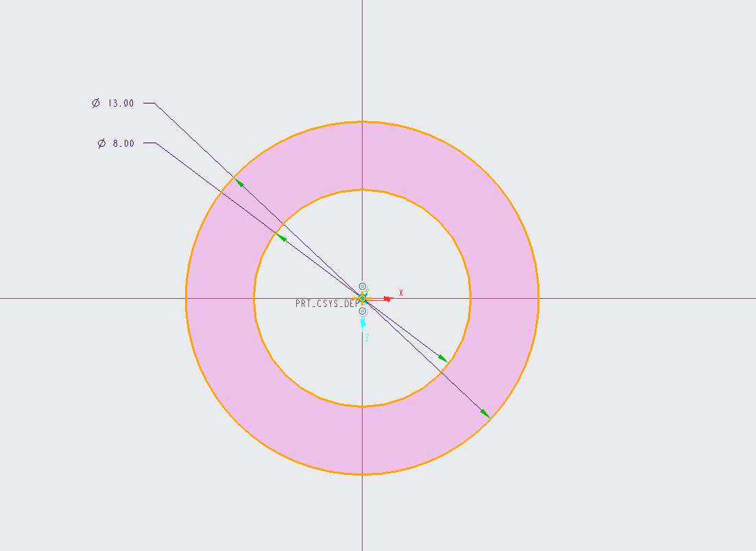
Task: Select the constraint symbol below the sketch origin
Action: click(x=363, y=311)
